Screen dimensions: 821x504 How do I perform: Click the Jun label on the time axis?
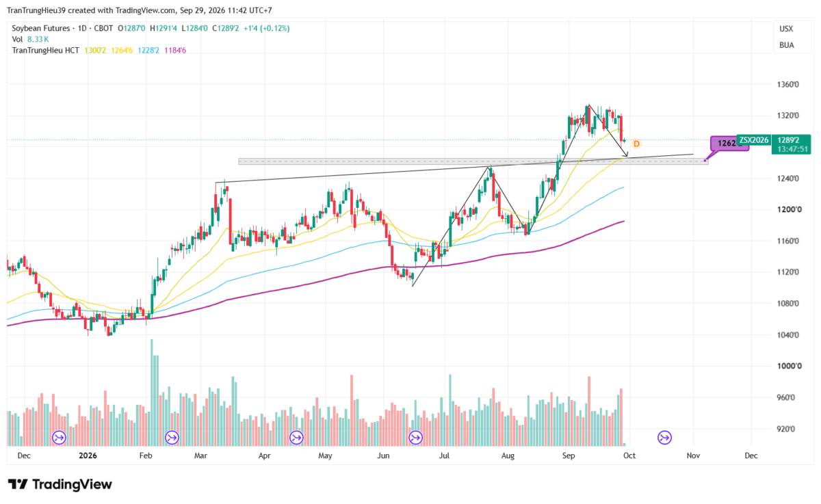tap(383, 455)
